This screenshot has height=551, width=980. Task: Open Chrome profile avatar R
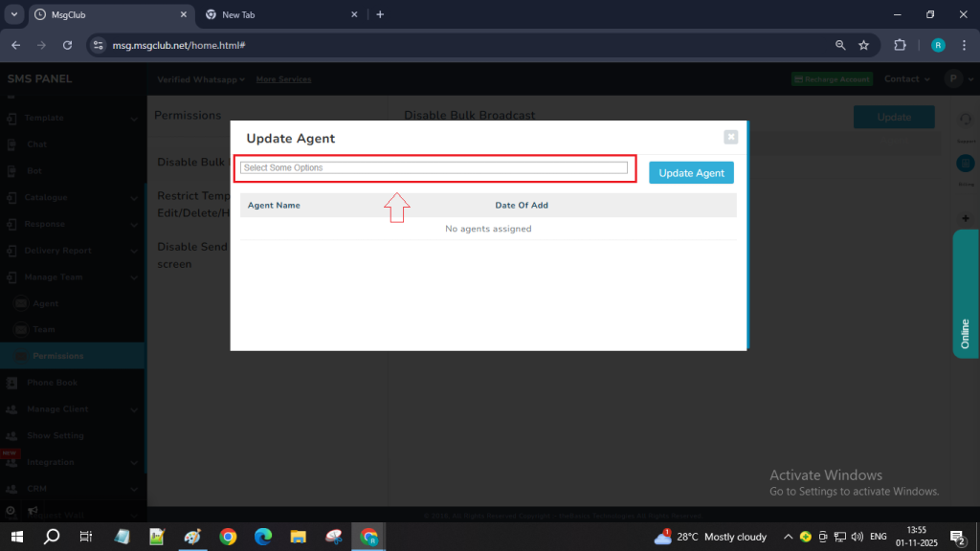938,45
